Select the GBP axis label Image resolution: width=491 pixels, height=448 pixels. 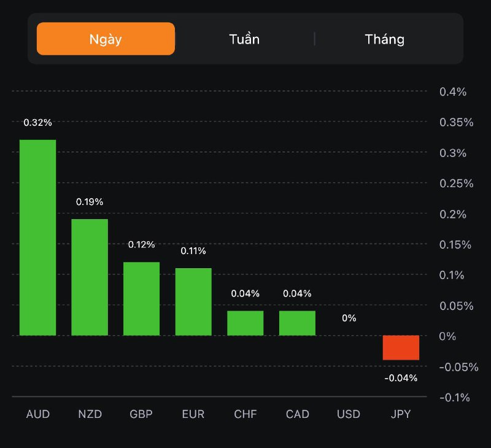point(141,414)
